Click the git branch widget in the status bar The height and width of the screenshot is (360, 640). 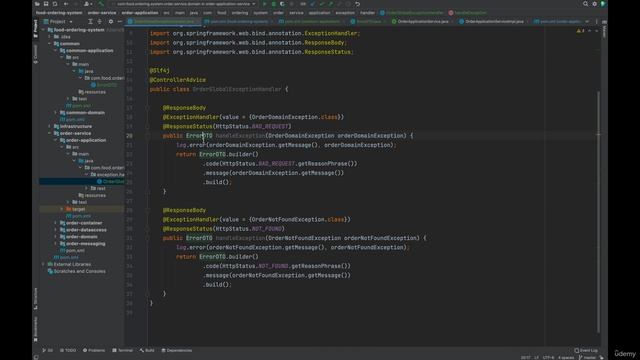tap(588, 358)
